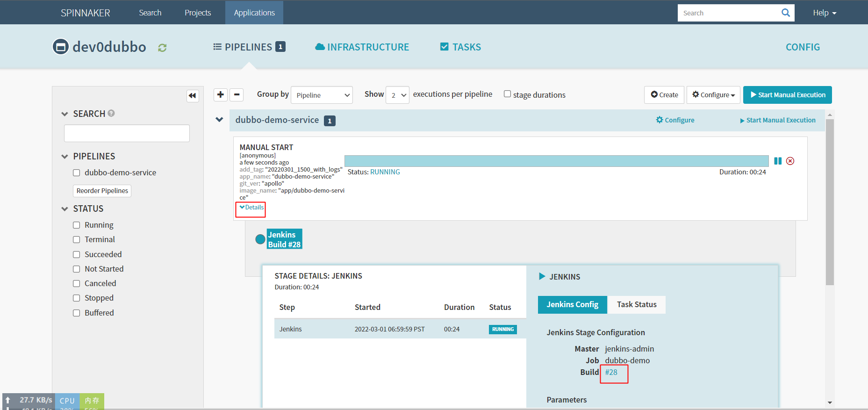Viewport: 868px width, 410px height.
Task: Click the SEARCH help question-mark icon
Action: (x=111, y=113)
